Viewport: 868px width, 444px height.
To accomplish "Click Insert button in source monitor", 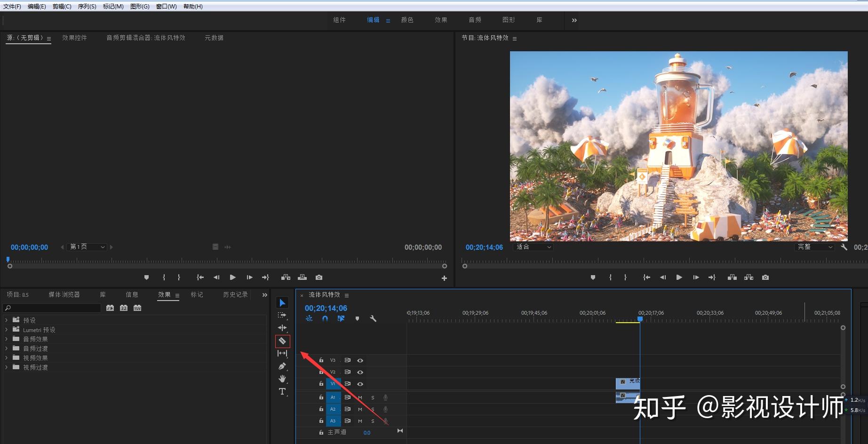I will [x=286, y=277].
